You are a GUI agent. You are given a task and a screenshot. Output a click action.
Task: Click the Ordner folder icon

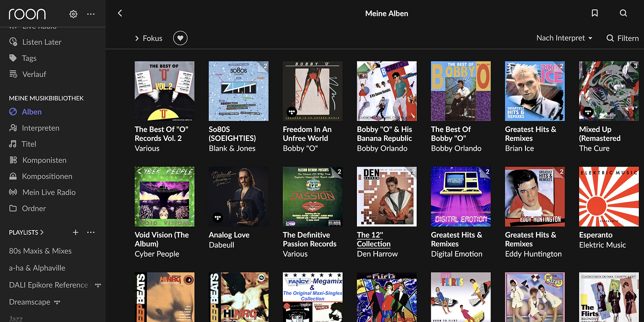tap(13, 209)
